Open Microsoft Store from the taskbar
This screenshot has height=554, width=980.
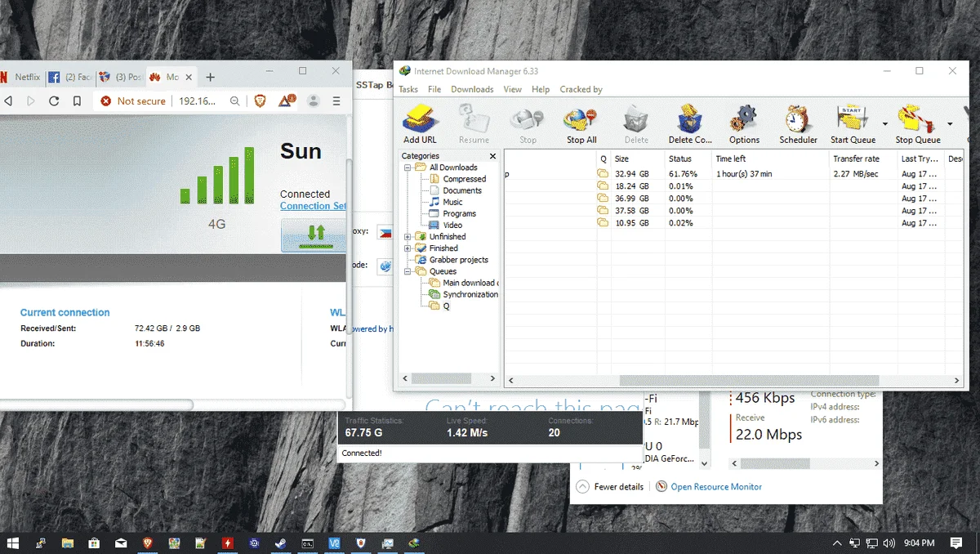[94, 543]
